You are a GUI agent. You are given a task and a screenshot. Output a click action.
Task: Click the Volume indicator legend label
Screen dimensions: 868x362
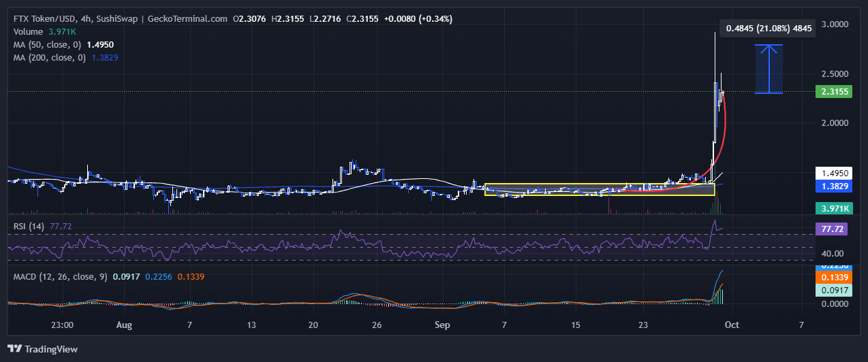pos(29,31)
